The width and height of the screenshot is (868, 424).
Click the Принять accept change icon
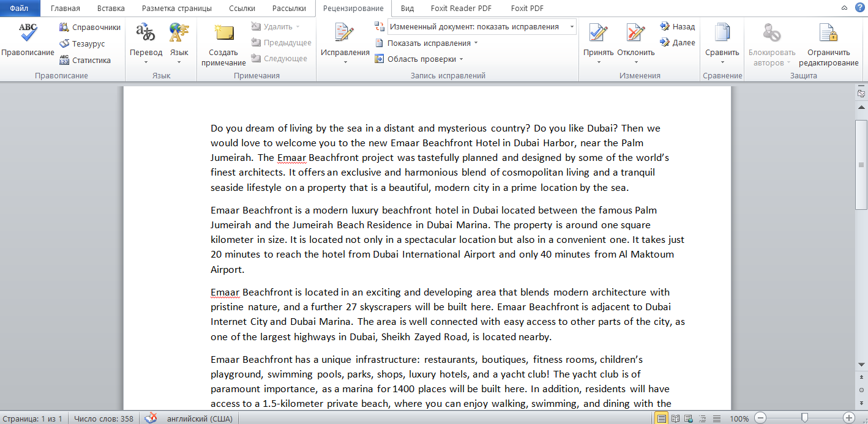click(598, 33)
